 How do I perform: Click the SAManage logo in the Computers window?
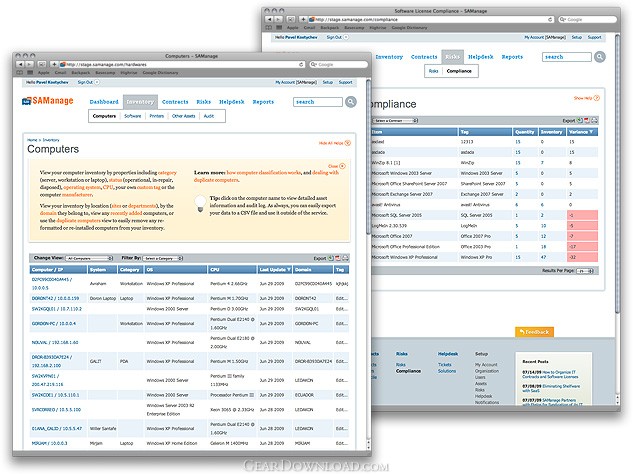[48, 101]
